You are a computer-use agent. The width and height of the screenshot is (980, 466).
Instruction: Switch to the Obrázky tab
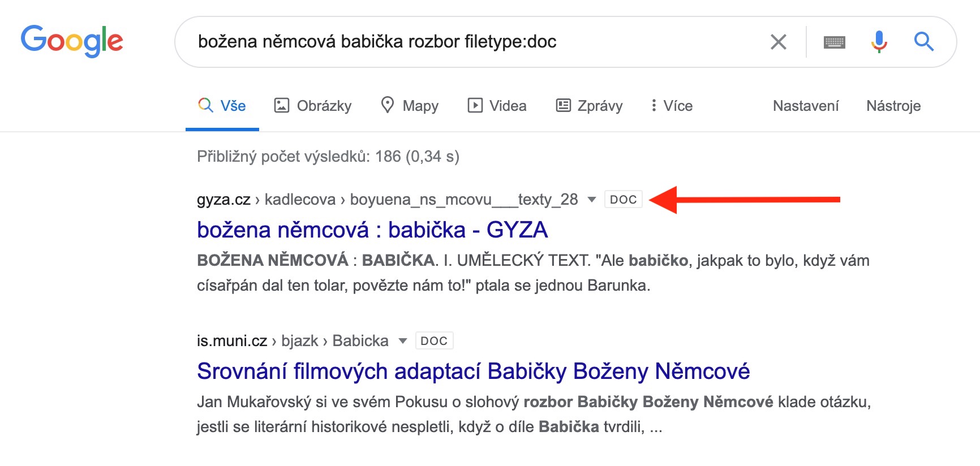click(313, 106)
